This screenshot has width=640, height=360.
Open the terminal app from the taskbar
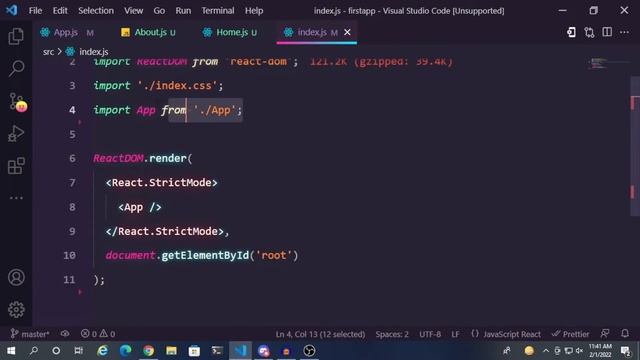point(217,351)
